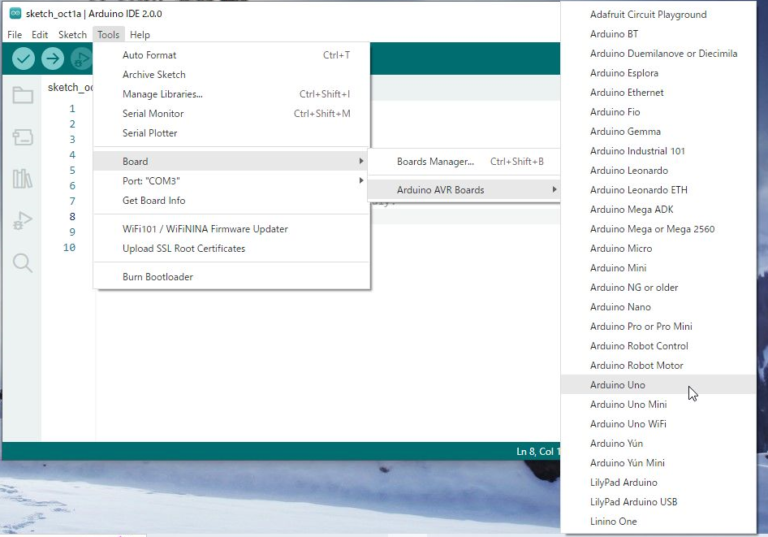Select Upload SSL Root Certificates

tap(232, 248)
